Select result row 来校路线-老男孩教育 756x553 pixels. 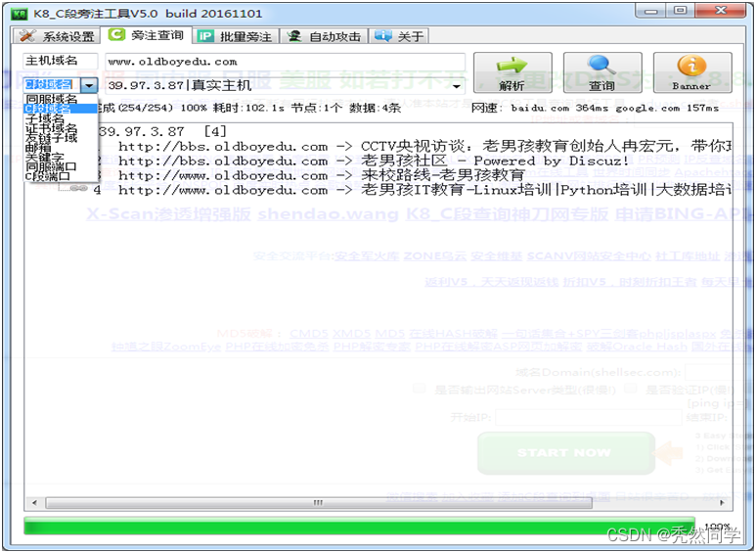pyautogui.click(x=322, y=175)
